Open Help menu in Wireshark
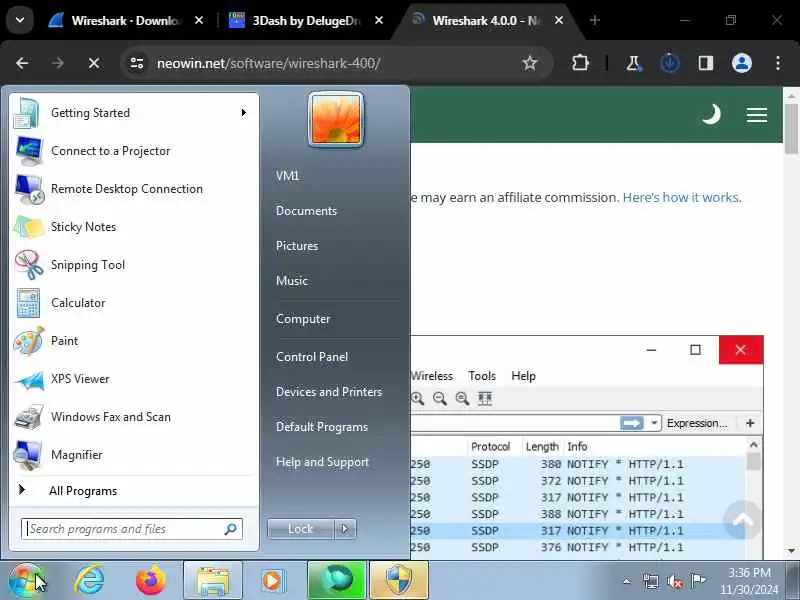800x600 pixels. [x=523, y=376]
